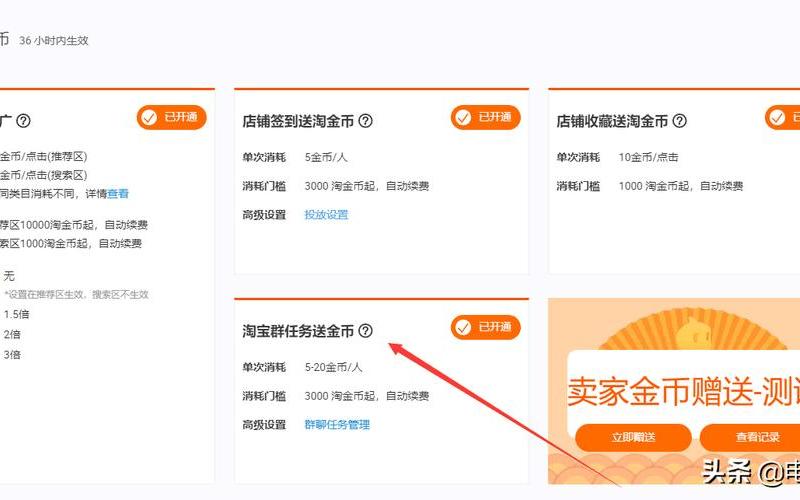Screen dimensions: 800x500
Task: Toggle 已开通 status on 淘宝群任务送金币 card
Action: point(485,327)
